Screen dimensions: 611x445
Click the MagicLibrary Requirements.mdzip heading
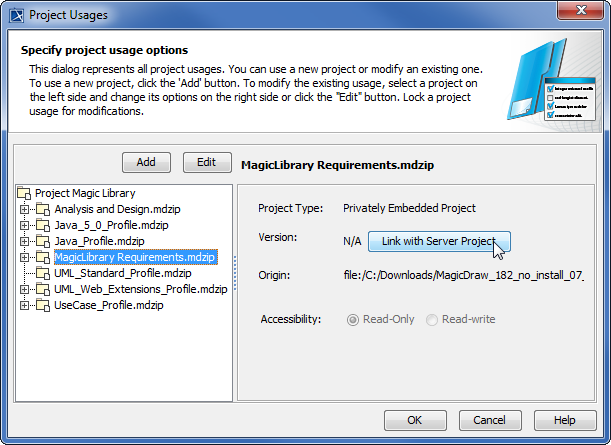coord(337,165)
